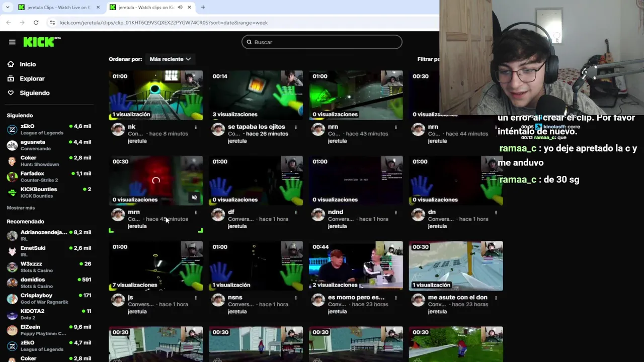Click the Filtrar por label
The width and height of the screenshot is (644, 362).
(x=428, y=59)
